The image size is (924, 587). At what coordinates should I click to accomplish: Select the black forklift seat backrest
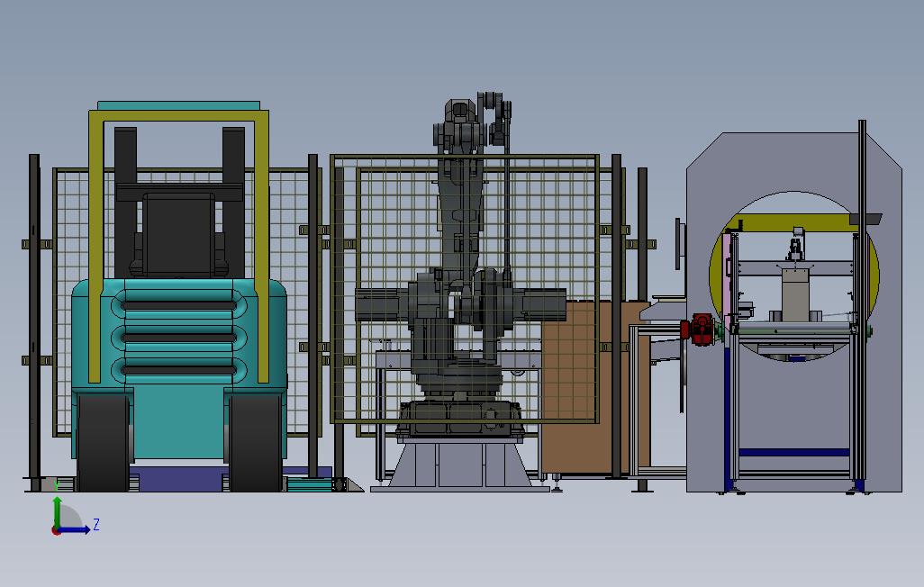click(178, 235)
